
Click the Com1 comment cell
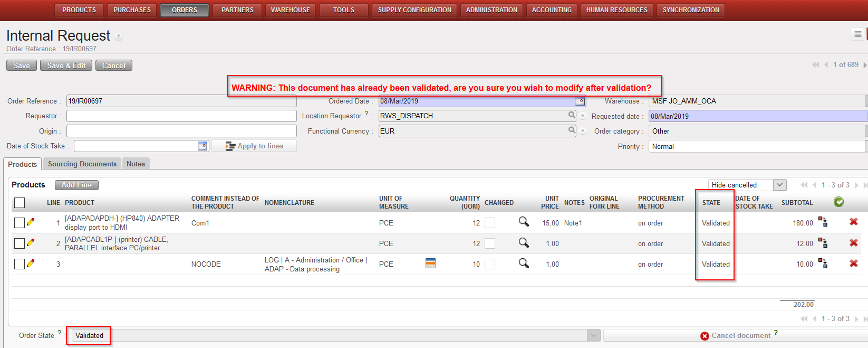pyautogui.click(x=200, y=223)
